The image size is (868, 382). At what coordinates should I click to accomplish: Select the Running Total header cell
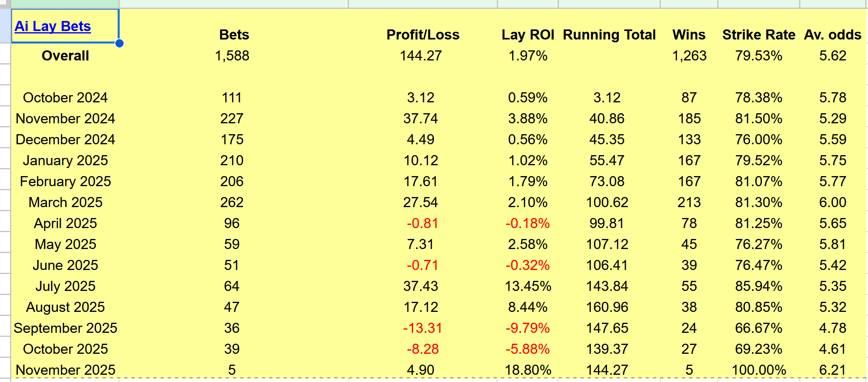609,35
